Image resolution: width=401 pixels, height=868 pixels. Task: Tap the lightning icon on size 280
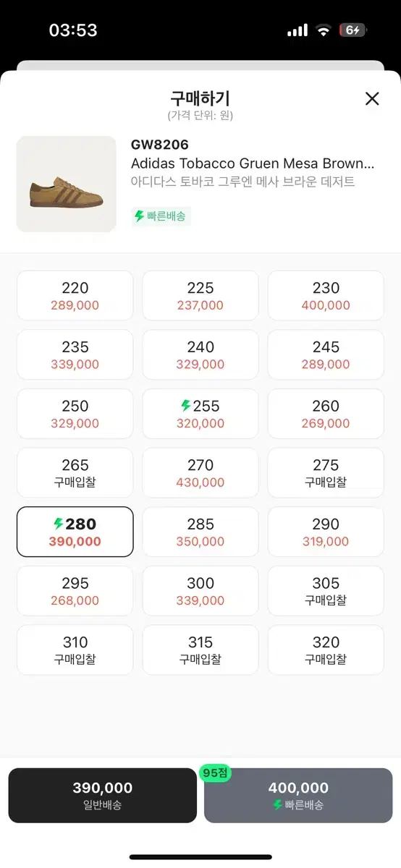tap(59, 524)
